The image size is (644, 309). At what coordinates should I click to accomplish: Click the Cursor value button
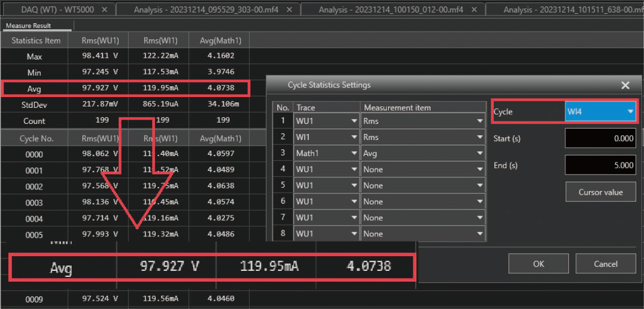(600, 192)
